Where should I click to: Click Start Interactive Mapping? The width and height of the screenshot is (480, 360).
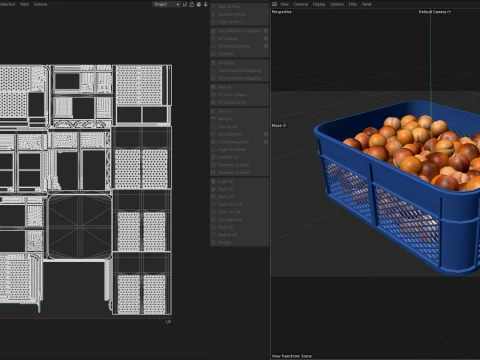coord(239,70)
